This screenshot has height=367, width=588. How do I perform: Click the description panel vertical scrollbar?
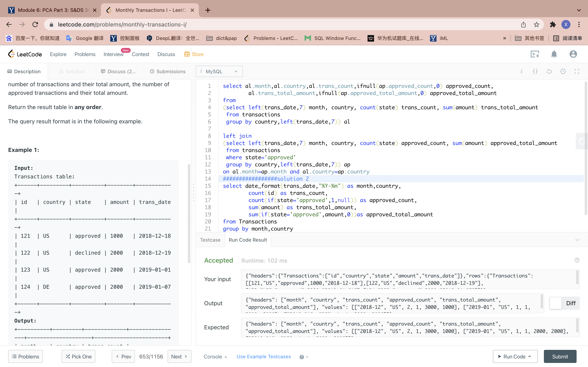coord(189,214)
